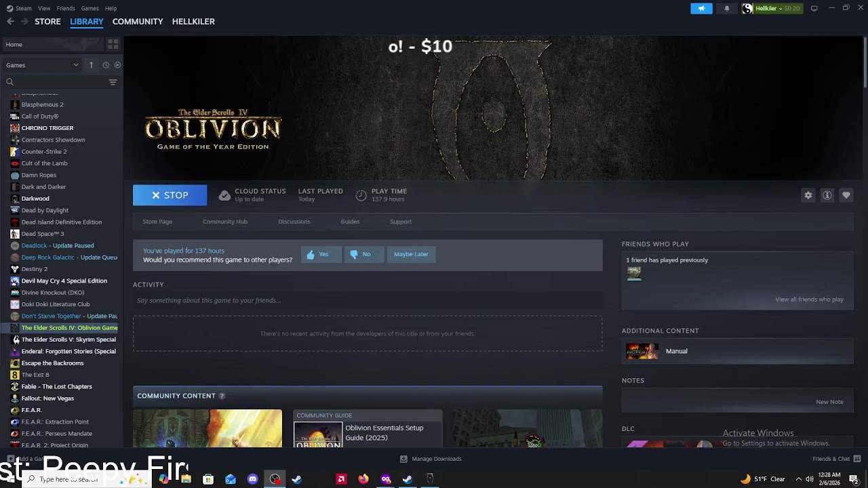View all friends who play
This screenshot has width=868, height=488.
coord(809,300)
